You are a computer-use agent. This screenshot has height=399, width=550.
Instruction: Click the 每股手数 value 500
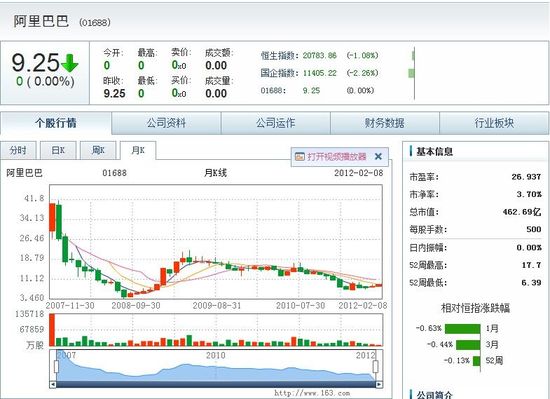[x=534, y=229]
